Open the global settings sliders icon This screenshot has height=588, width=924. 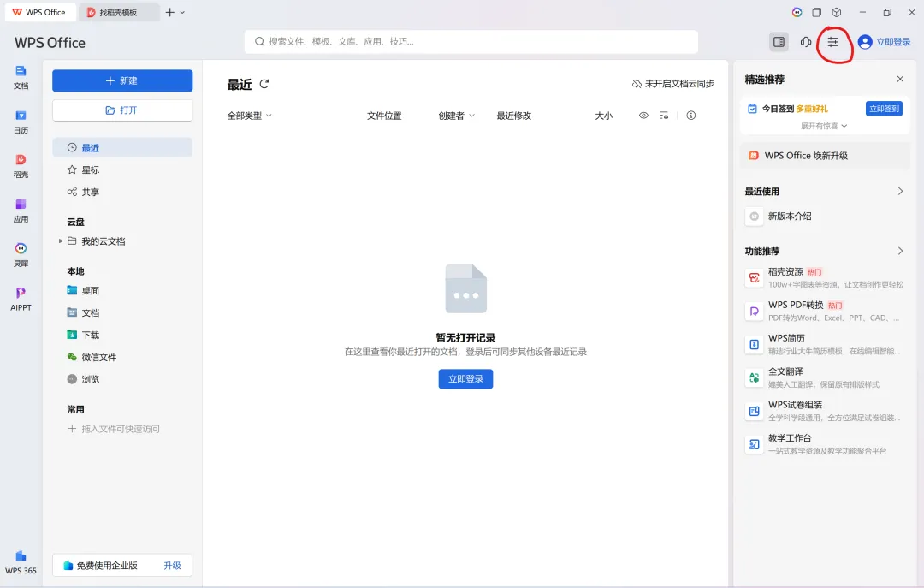coord(832,42)
